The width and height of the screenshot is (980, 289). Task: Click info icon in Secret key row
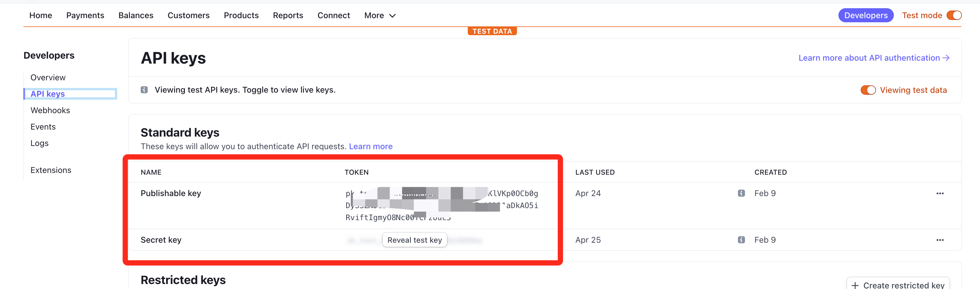[x=741, y=240]
